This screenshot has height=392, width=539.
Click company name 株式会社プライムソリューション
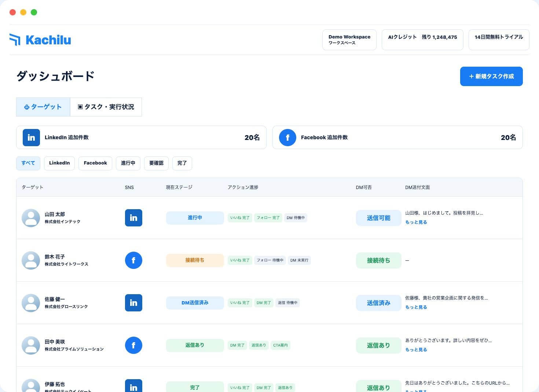(x=74, y=349)
